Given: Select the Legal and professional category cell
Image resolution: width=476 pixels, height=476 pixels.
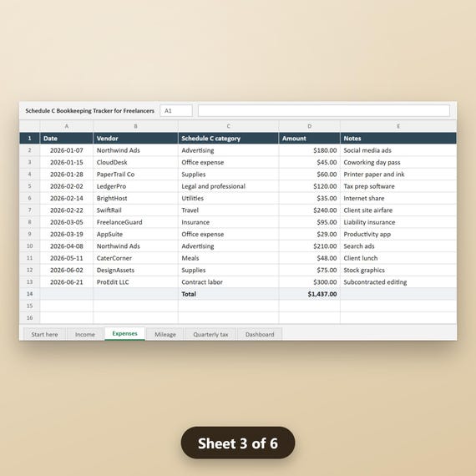Looking at the screenshot, I should pos(228,186).
